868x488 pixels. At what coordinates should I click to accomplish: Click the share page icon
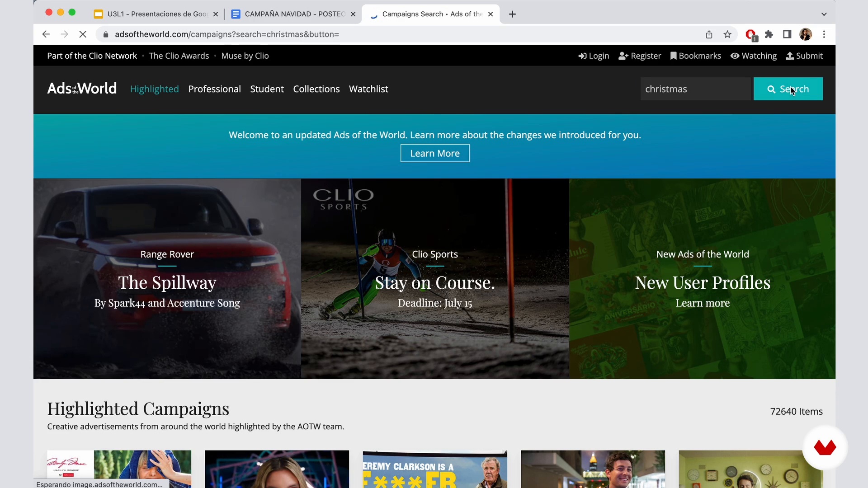709,34
